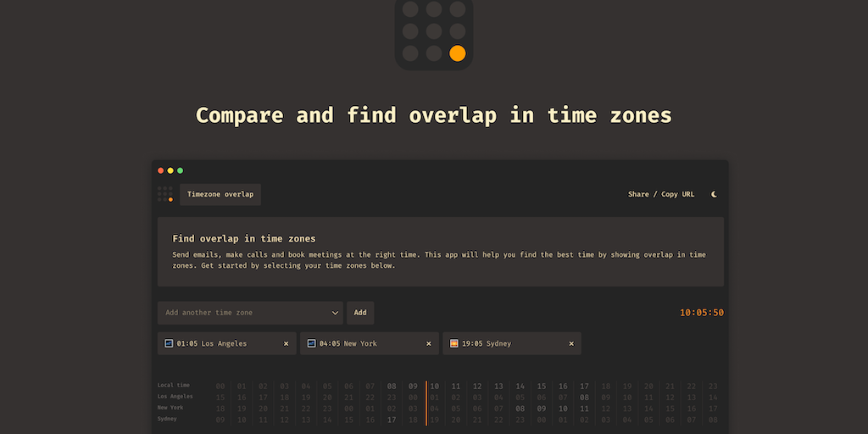Click the Local time row label
Viewport: 868px width, 434px height.
[x=173, y=386]
